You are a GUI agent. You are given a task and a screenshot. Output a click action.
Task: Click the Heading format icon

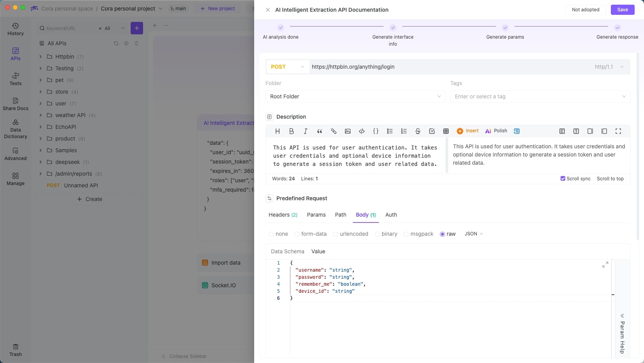coord(278,131)
